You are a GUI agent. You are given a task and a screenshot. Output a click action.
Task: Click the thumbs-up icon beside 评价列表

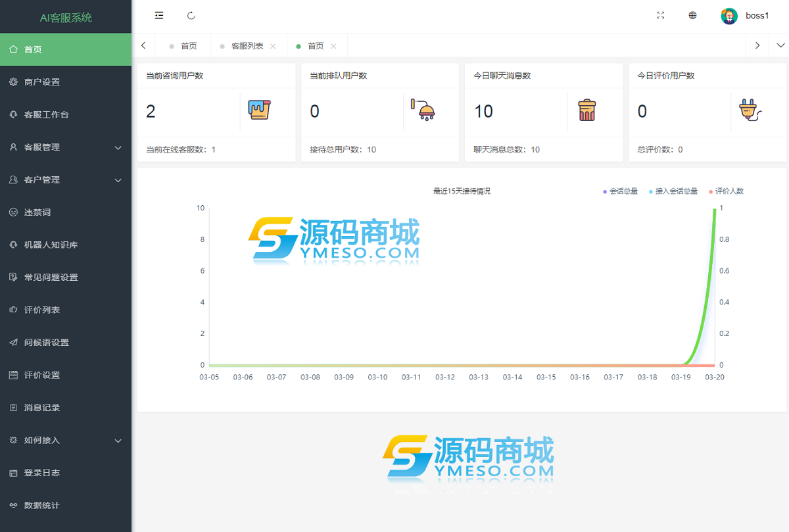[x=13, y=310]
